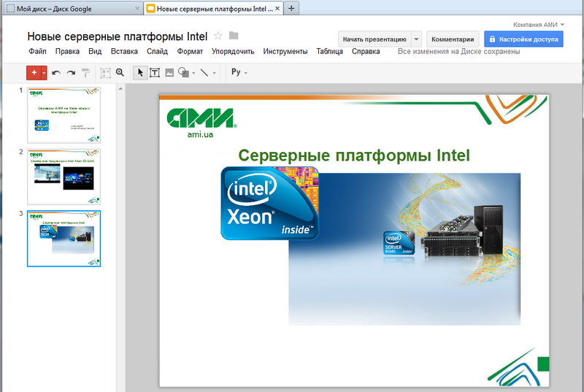Click the presentation title Новые серверные платформы Intel
This screenshot has height=392, width=584.
(118, 36)
